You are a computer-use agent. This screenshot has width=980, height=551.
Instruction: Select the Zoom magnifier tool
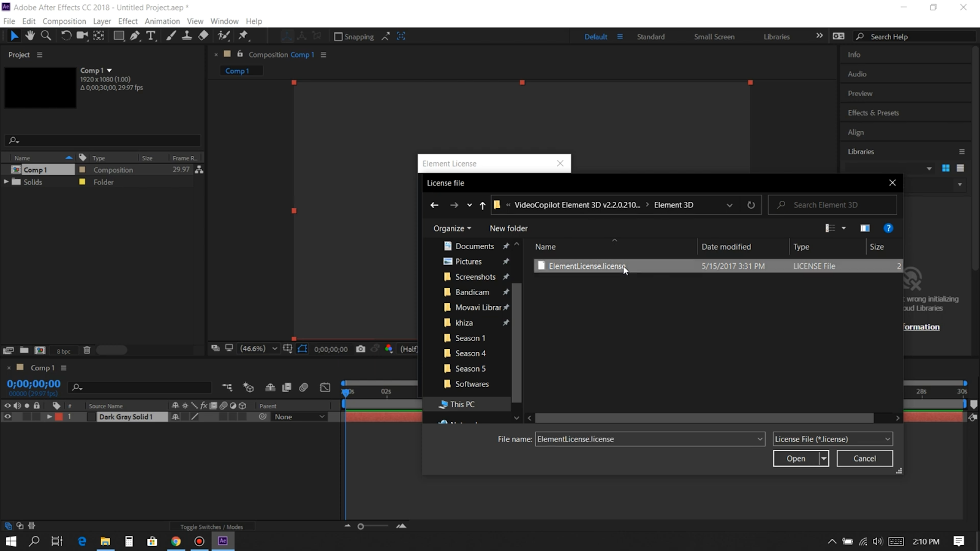(x=46, y=36)
